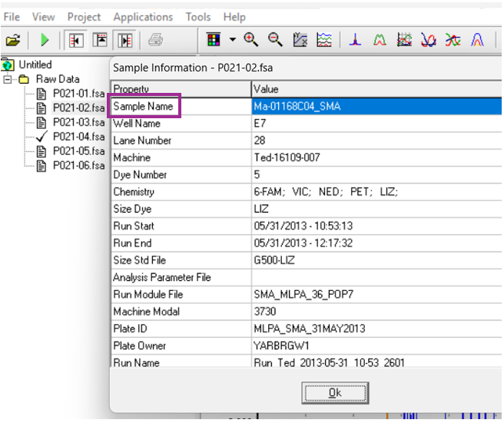Click the single blue peak icon
Viewport: 504px width, 423px height.
[355, 39]
